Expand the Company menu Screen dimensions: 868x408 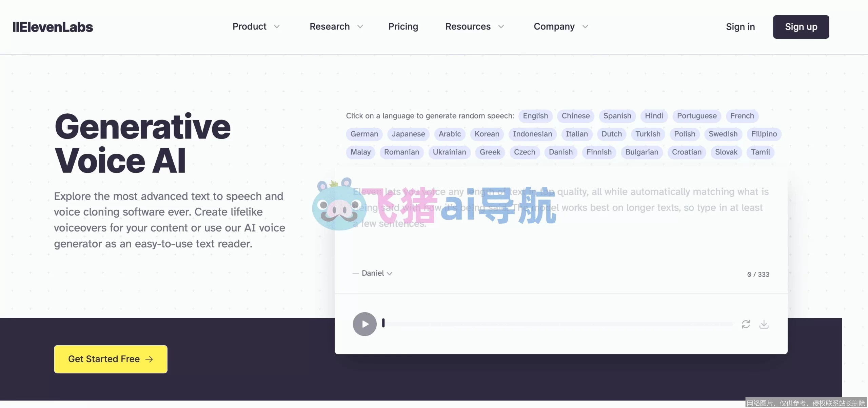(x=561, y=26)
